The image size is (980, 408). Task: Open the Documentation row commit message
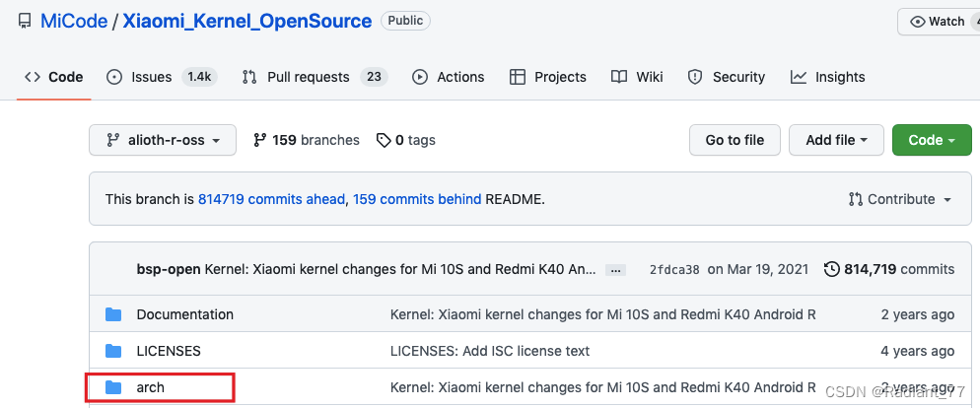click(x=603, y=314)
